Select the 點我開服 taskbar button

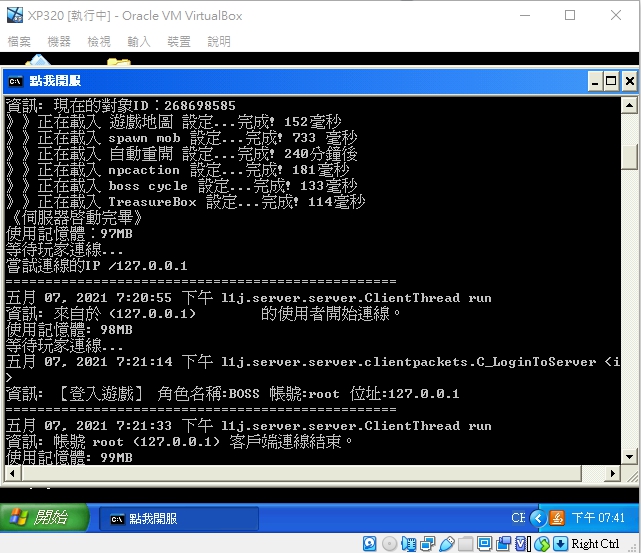tap(179, 519)
